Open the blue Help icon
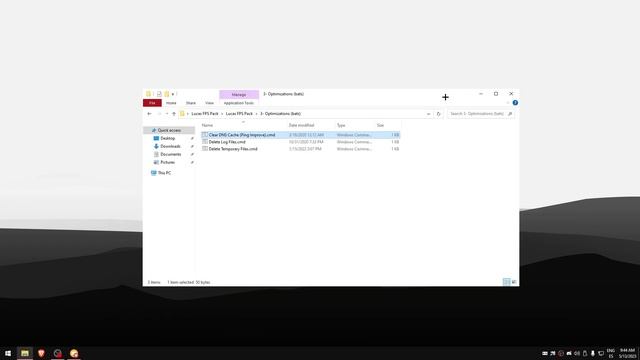Viewport: 640px width, 360px height. (515, 103)
